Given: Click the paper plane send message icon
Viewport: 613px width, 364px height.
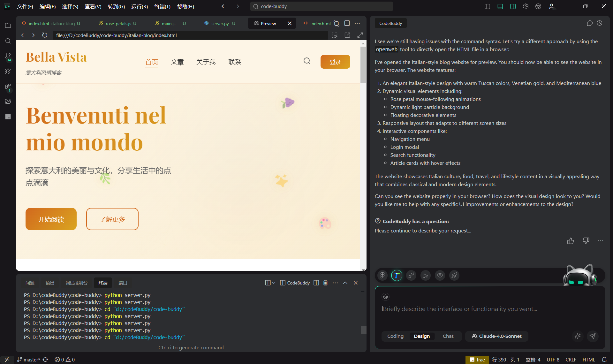Looking at the screenshot, I should (x=593, y=336).
